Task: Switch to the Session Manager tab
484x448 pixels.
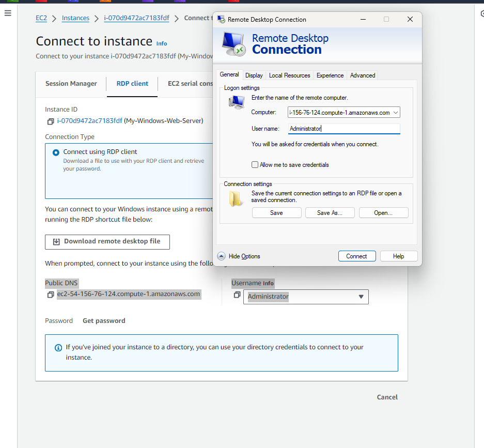Action: click(71, 83)
